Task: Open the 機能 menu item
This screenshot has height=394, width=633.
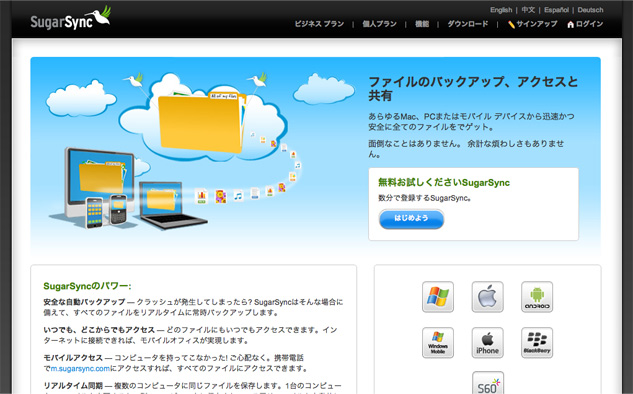Action: [x=422, y=24]
